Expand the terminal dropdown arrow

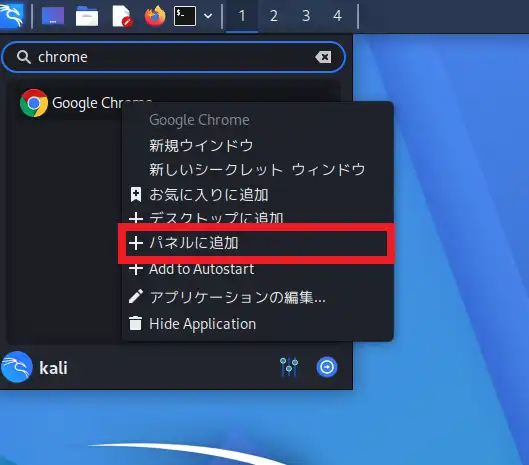click(x=208, y=16)
